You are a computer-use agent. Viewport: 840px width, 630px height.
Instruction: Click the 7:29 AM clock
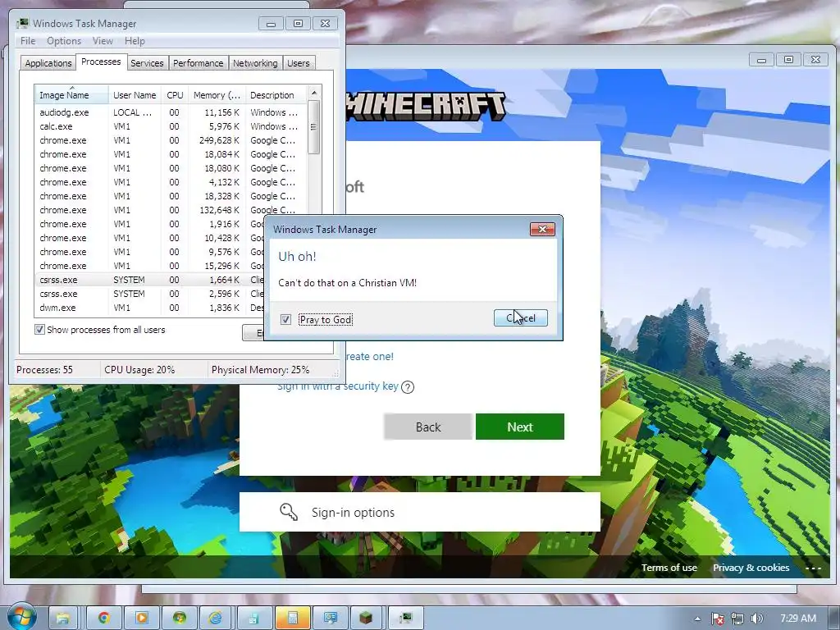tap(798, 619)
